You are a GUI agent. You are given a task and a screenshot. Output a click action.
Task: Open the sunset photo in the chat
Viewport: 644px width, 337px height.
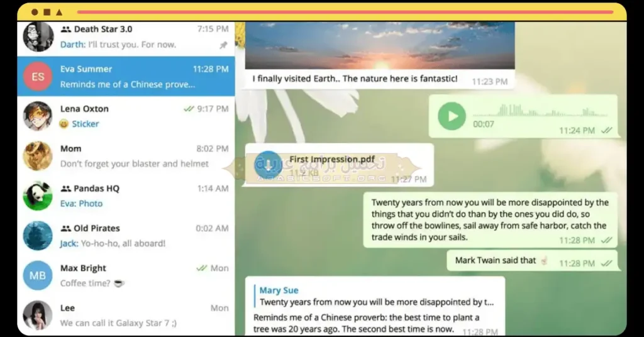pos(380,45)
